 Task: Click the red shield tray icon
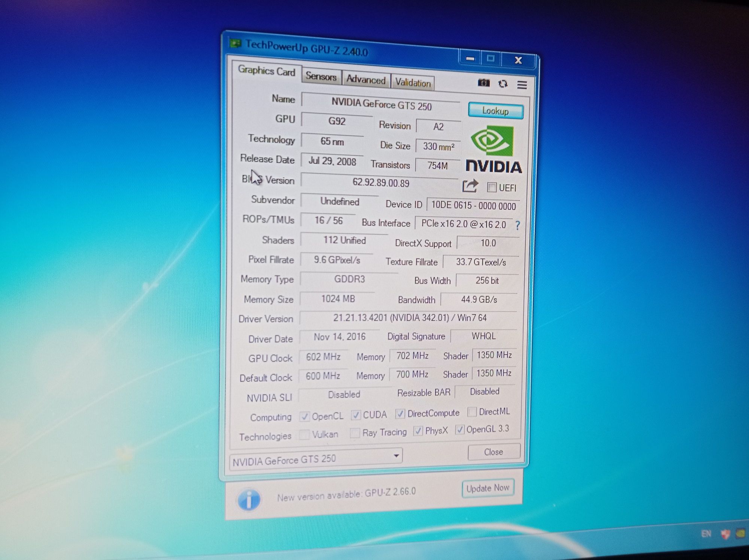(x=725, y=534)
